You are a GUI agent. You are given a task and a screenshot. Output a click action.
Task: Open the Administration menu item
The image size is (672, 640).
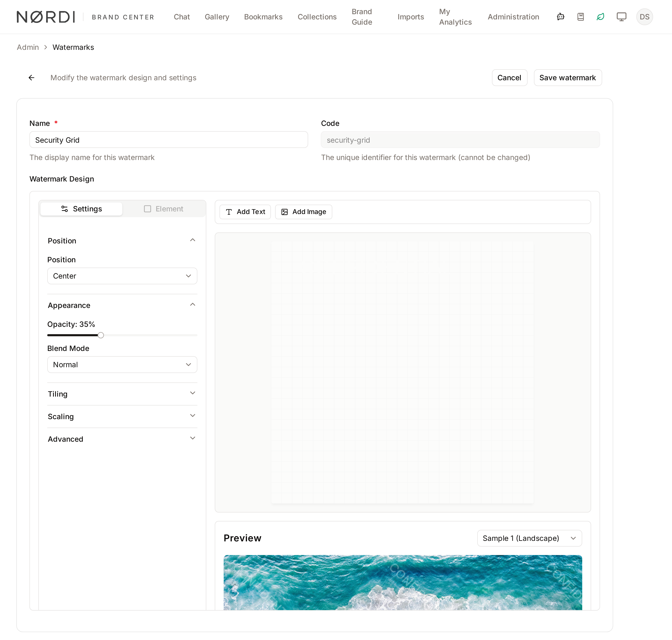[513, 17]
